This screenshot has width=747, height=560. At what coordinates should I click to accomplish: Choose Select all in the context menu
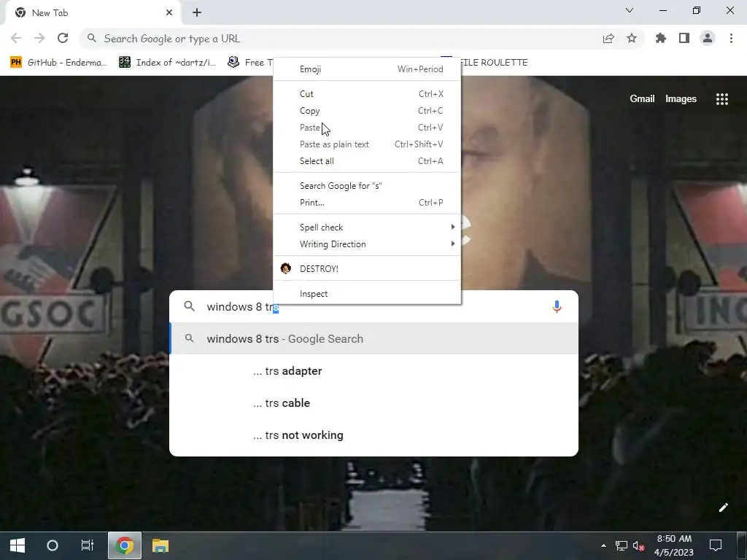coord(367,161)
